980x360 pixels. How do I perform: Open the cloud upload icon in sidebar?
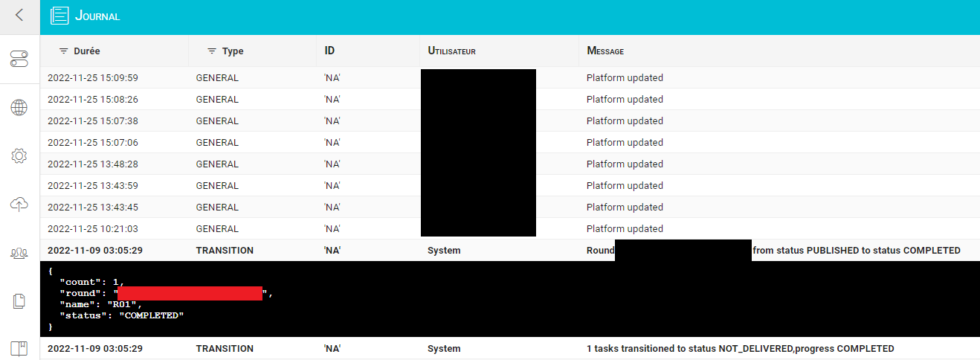[x=19, y=205]
